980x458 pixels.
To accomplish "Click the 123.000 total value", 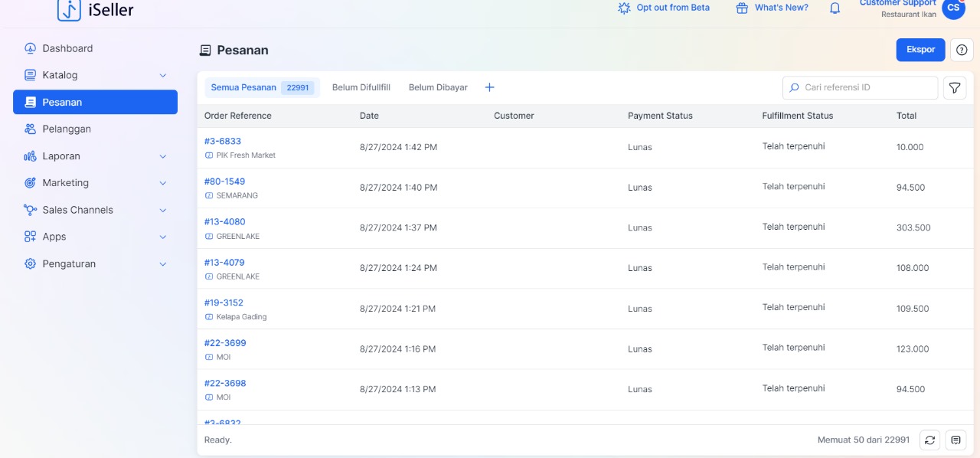I will click(x=913, y=349).
